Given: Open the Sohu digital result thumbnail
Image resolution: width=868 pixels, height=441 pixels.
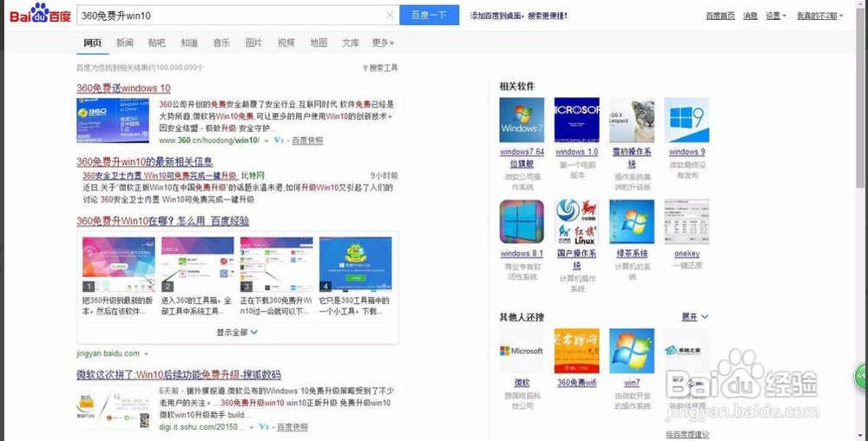Looking at the screenshot, I should tap(113, 410).
